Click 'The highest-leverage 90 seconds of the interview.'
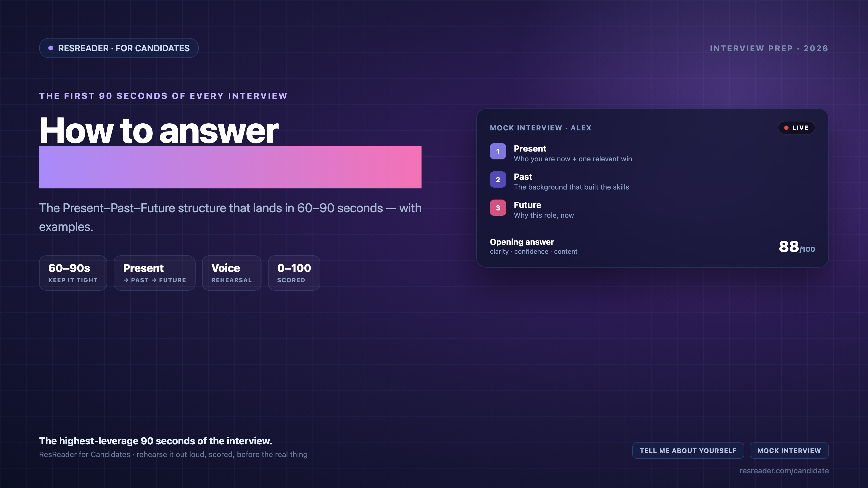 [x=156, y=441]
